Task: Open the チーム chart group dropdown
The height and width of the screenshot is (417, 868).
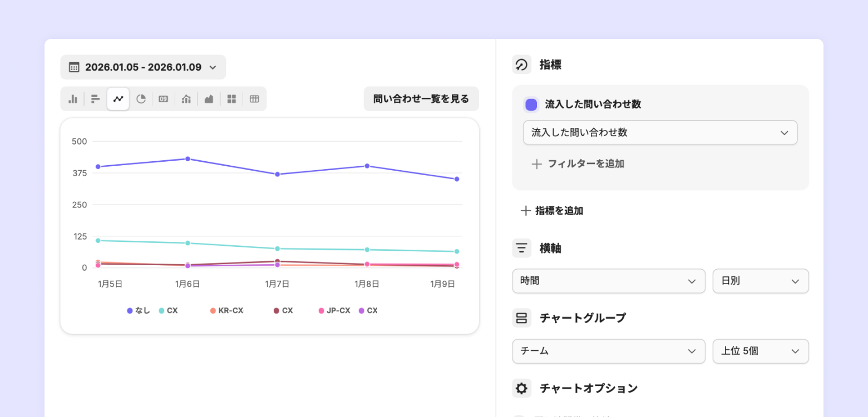Action: coord(608,351)
